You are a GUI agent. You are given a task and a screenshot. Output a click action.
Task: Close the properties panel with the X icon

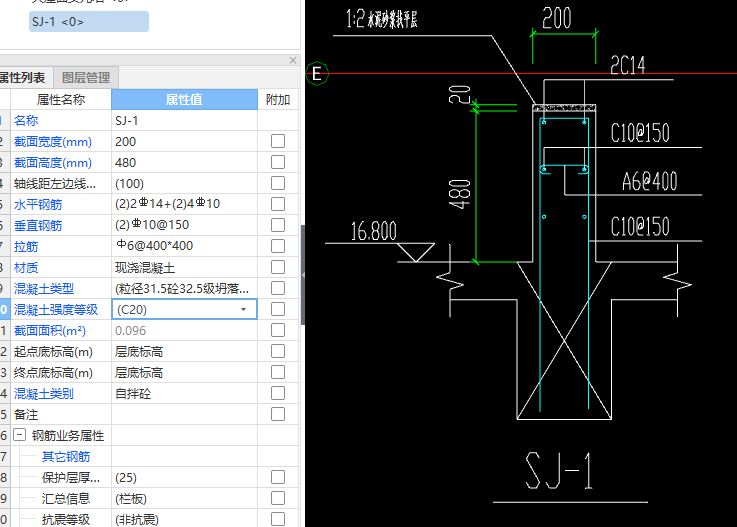point(293,60)
